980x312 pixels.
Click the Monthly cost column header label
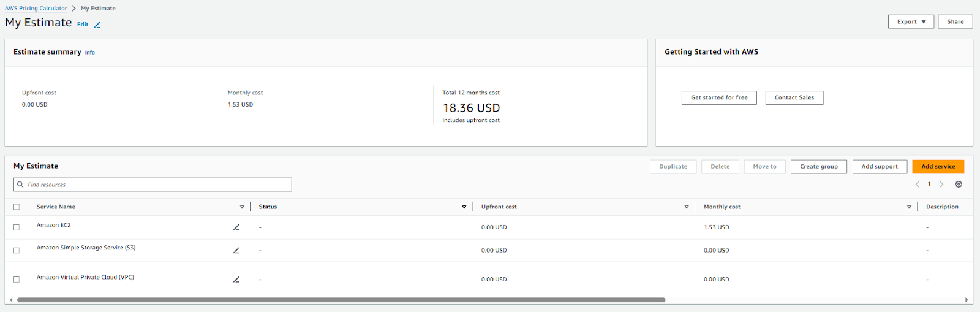(722, 207)
